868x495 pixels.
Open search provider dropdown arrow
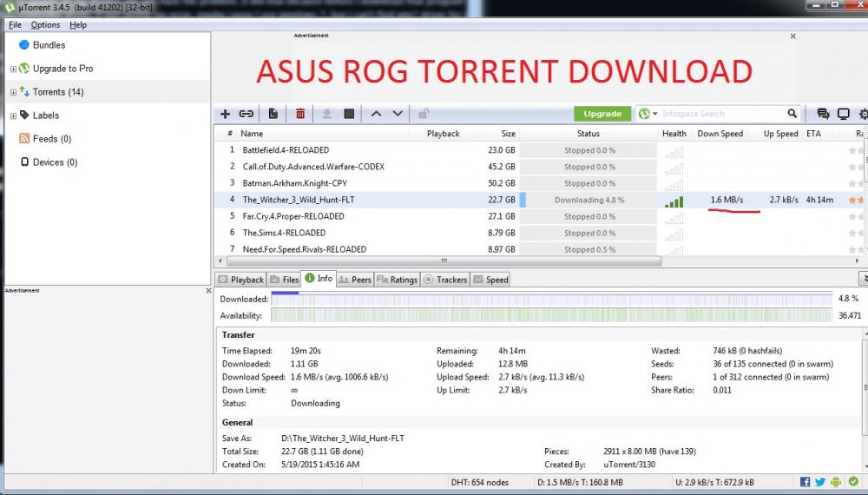coord(654,114)
